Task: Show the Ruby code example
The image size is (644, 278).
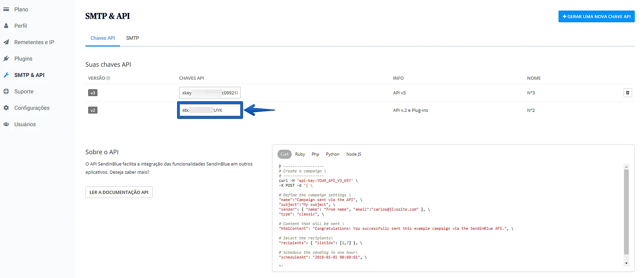Action: [x=300, y=154]
